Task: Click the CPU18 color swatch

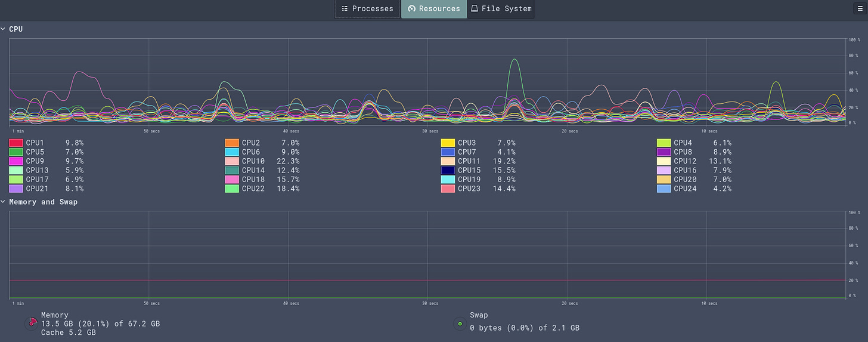Action: (x=232, y=179)
